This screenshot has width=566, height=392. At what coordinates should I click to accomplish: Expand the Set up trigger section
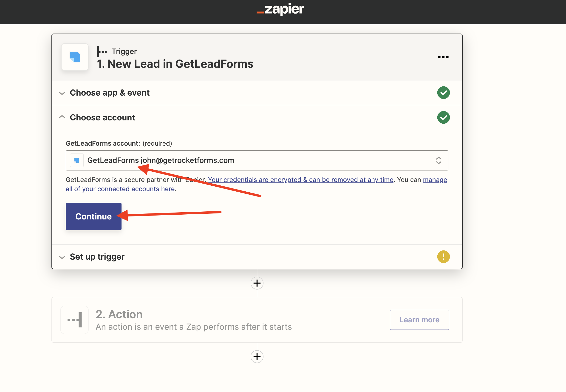(x=97, y=257)
